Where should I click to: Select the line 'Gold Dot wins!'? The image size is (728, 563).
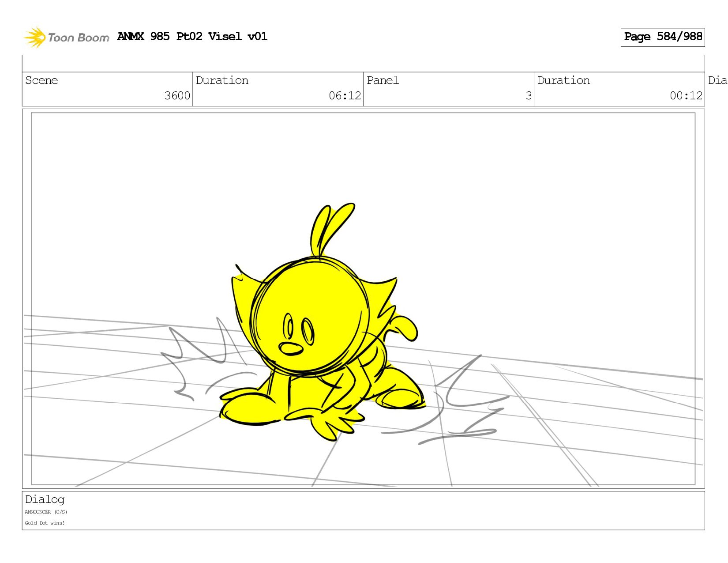pyautogui.click(x=45, y=523)
